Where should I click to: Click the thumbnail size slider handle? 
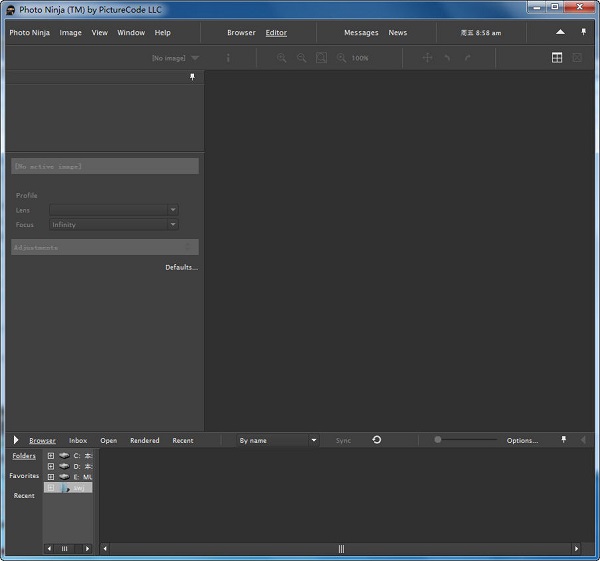(438, 440)
